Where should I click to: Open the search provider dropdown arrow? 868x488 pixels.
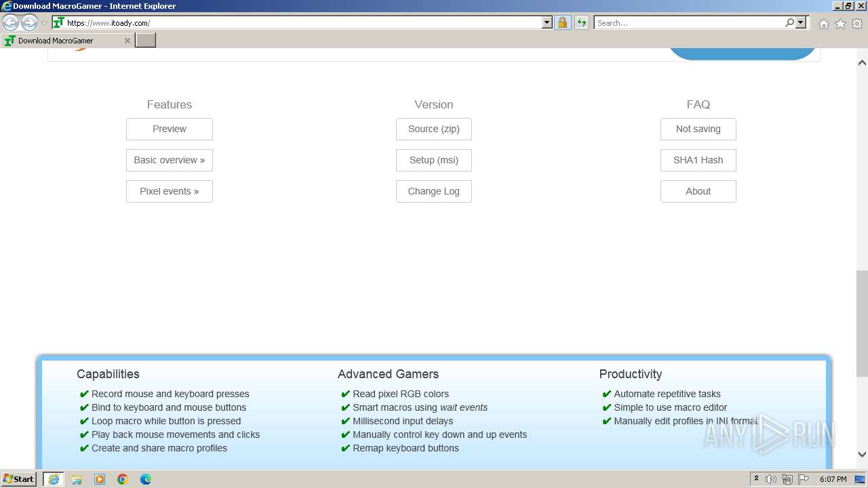point(801,22)
